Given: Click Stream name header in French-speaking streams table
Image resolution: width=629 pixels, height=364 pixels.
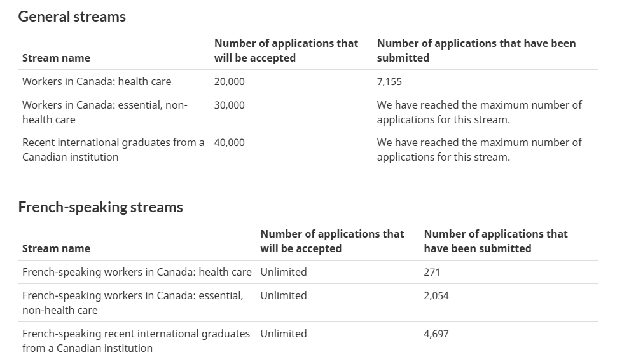Looking at the screenshot, I should tap(56, 249).
